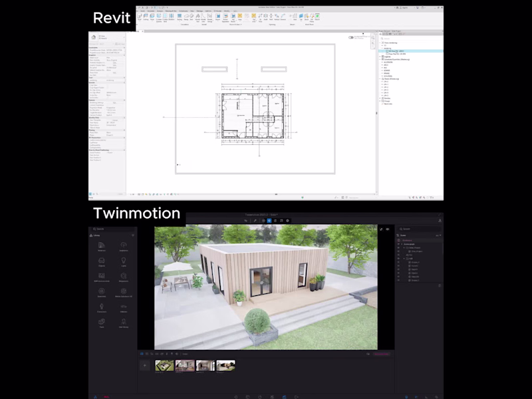This screenshot has width=532, height=399.
Task: Focus Revit Project Browser search field
Action: pos(410,39)
